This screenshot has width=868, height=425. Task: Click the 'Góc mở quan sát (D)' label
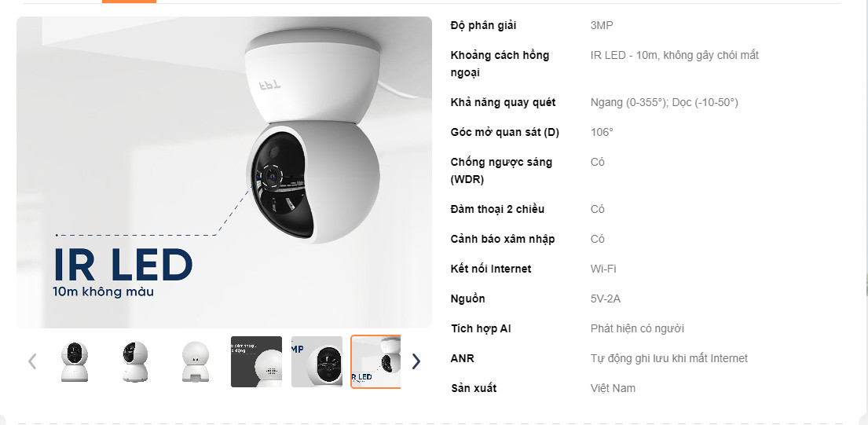point(505,132)
